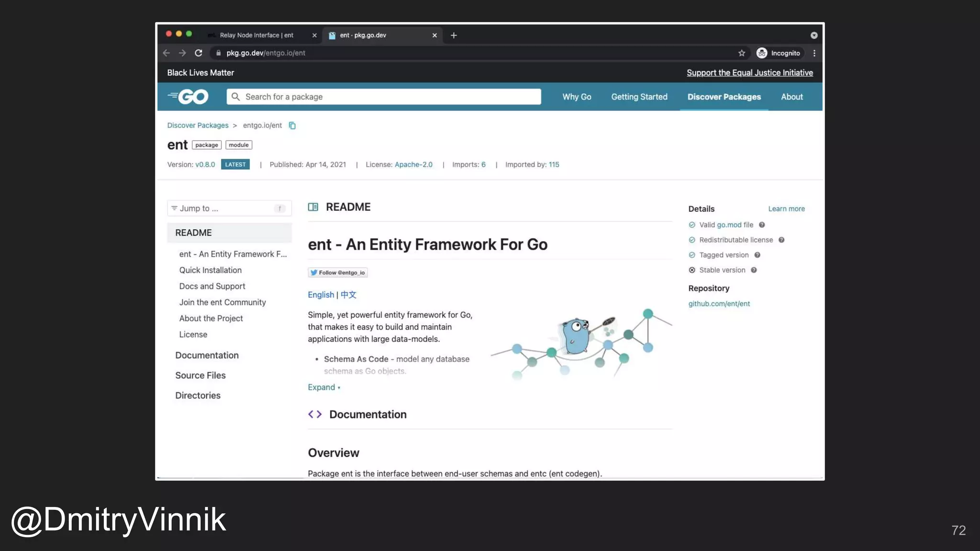This screenshot has height=551, width=980.
Task: Expand the README section
Action: [x=324, y=387]
